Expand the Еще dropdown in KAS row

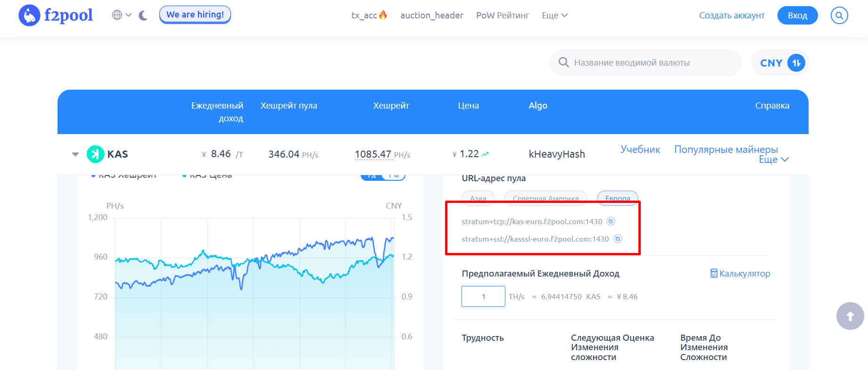(x=774, y=160)
